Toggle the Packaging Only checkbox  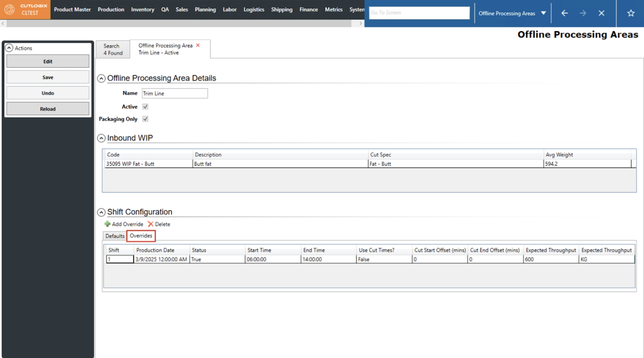click(145, 119)
